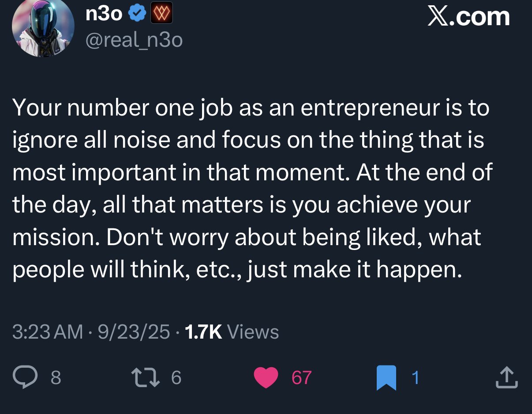Click the 3:23 AM timestamp

(x=47, y=332)
